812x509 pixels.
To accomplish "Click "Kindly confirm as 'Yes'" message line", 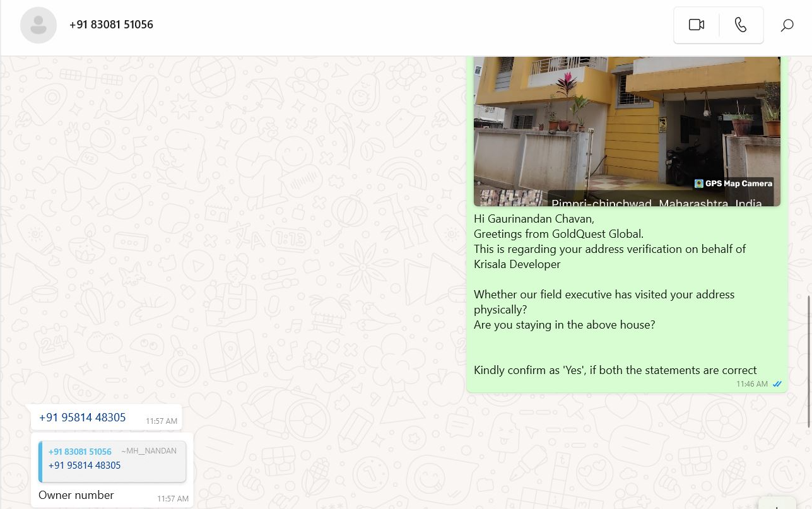I will (x=615, y=370).
